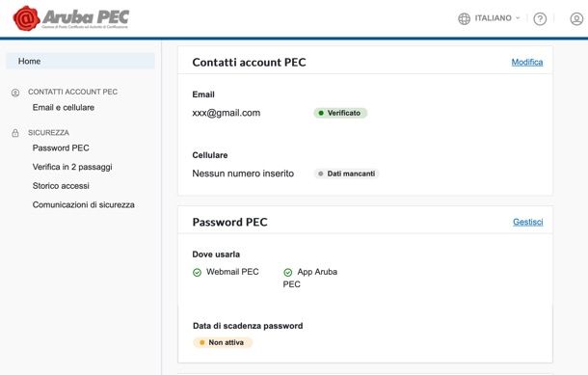Click the Aruba PEC logo
588x375 pixels.
71,18
